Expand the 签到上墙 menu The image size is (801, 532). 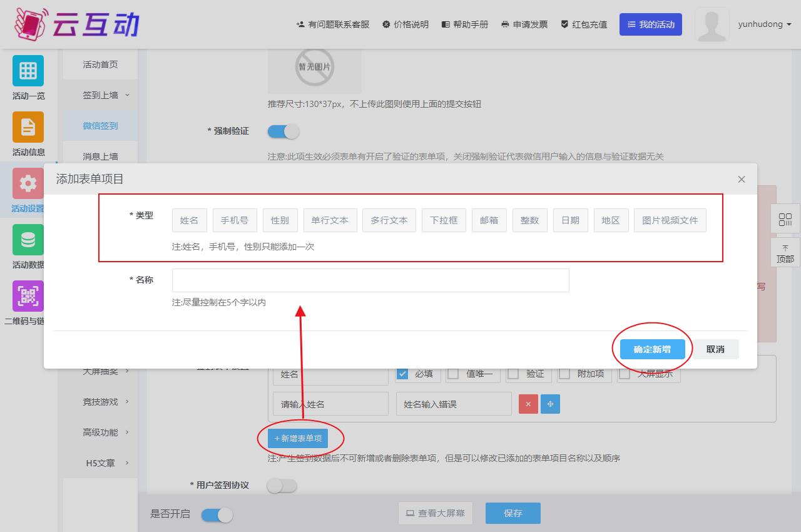[x=100, y=95]
